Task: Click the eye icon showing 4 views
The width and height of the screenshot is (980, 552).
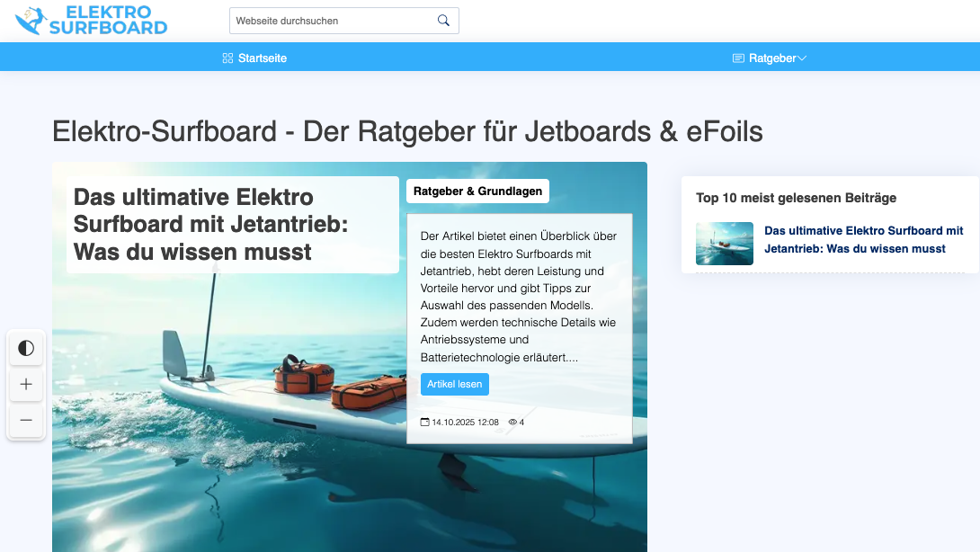Action: tap(512, 422)
